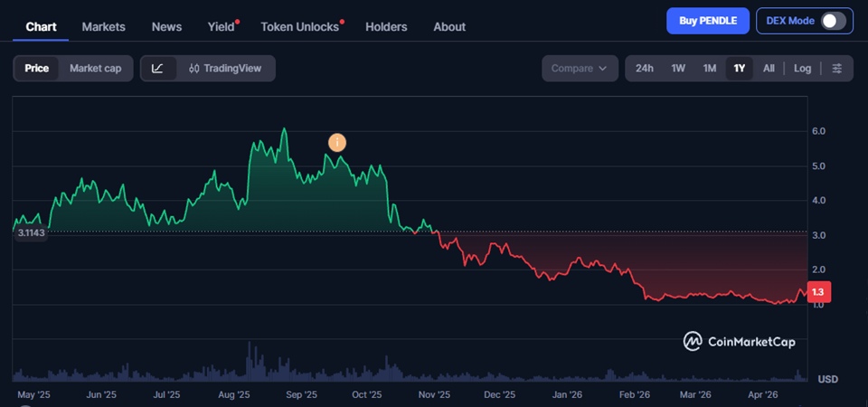Select the line chart view icon
This screenshot has height=407, width=868.
[x=157, y=69]
